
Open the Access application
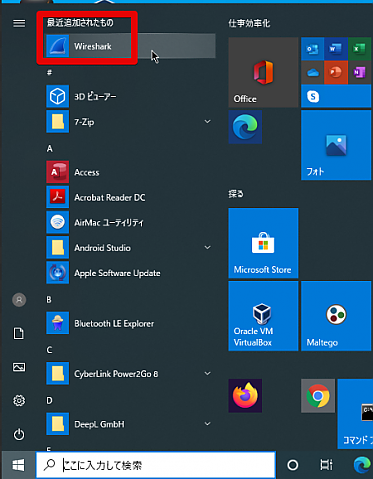point(131,172)
